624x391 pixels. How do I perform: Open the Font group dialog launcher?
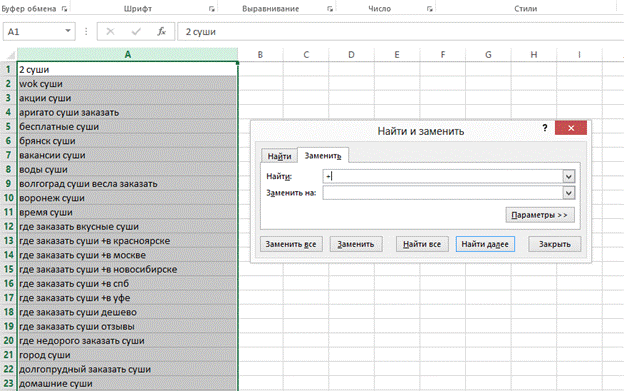click(212, 9)
